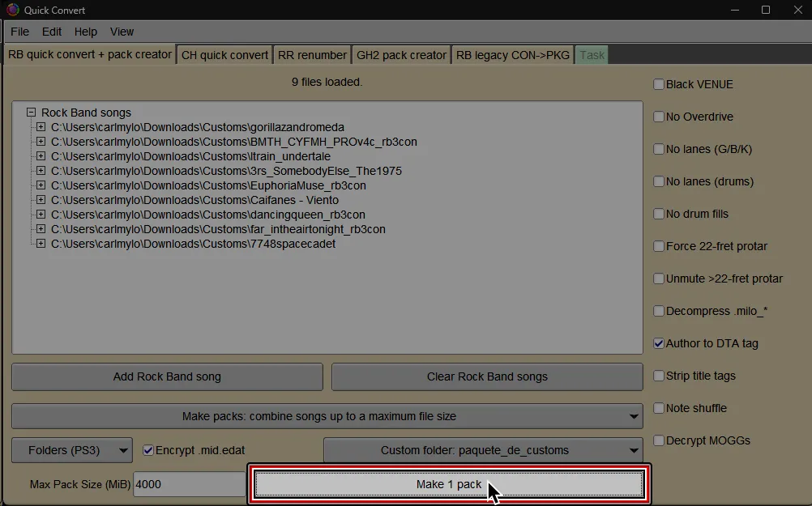This screenshot has width=812, height=506.
Task: Click the Make 1 pack button
Action: point(449,483)
